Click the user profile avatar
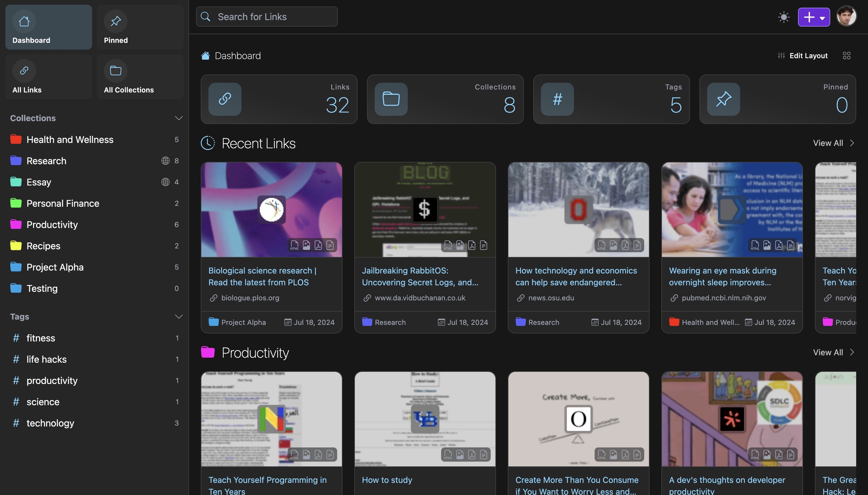This screenshot has width=868, height=495. point(846,16)
